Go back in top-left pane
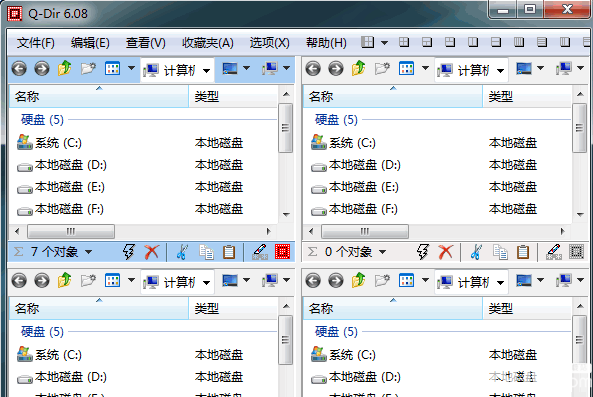The image size is (593, 397). pos(19,69)
